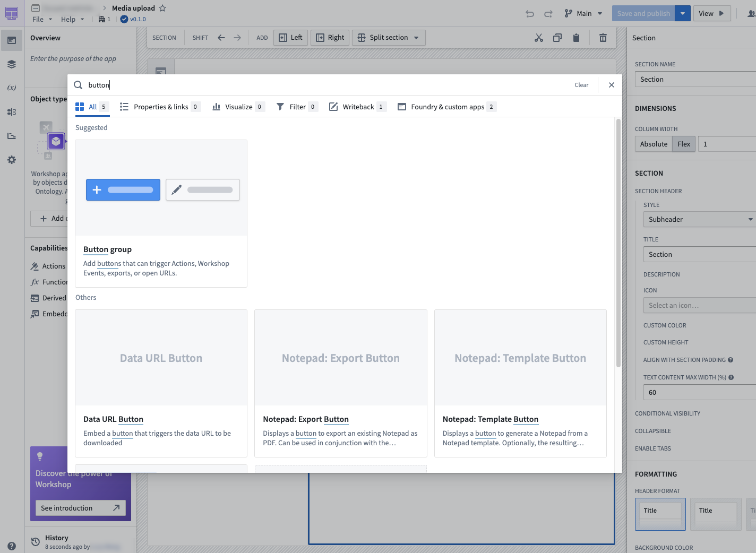Open the layers icon in left sidebar

pyautogui.click(x=12, y=64)
